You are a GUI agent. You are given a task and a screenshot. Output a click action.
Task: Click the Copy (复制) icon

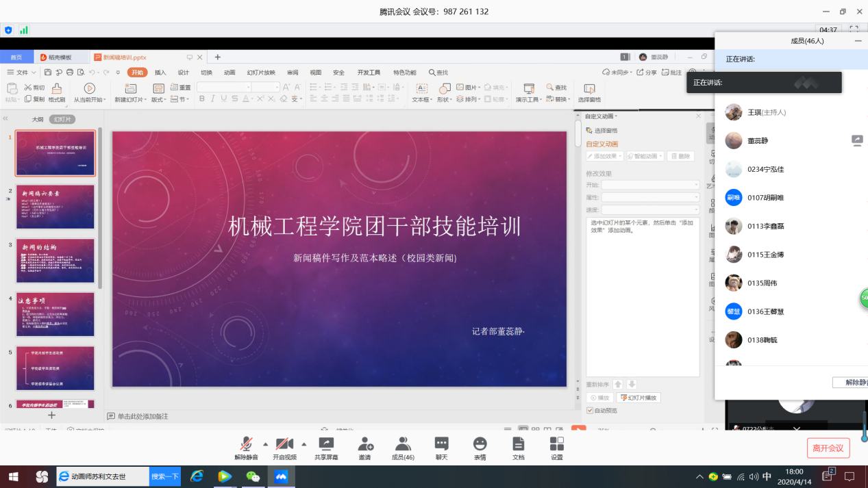[x=28, y=99]
